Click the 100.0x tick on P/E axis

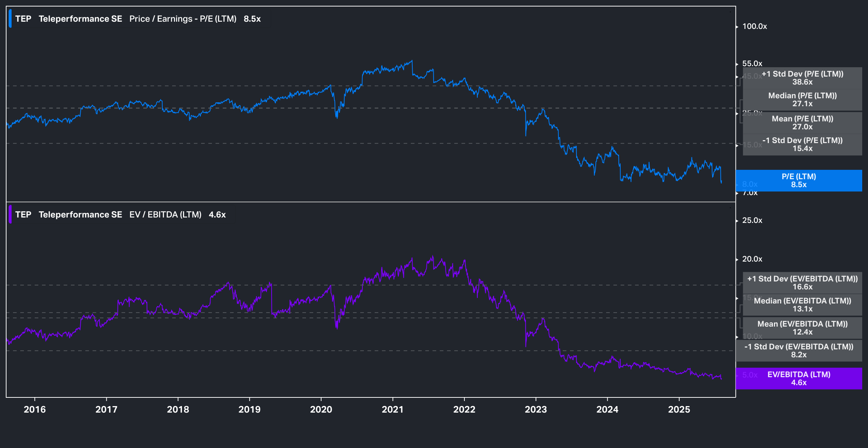coord(754,26)
